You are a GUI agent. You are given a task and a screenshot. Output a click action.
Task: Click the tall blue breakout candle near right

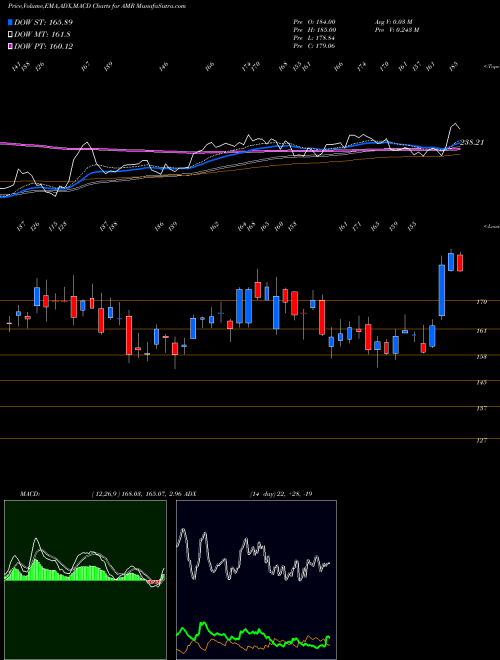coord(442,290)
